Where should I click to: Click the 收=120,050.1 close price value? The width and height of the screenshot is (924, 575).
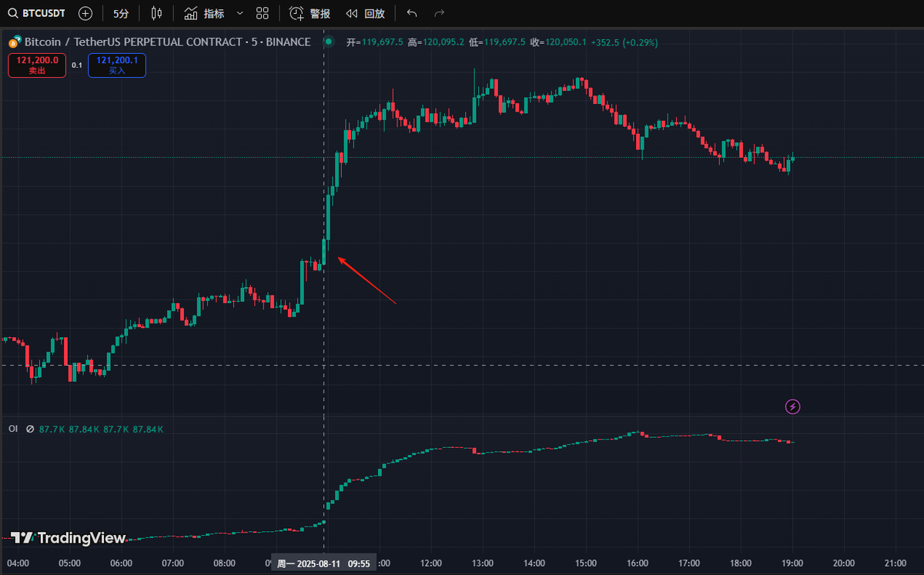(x=557, y=42)
